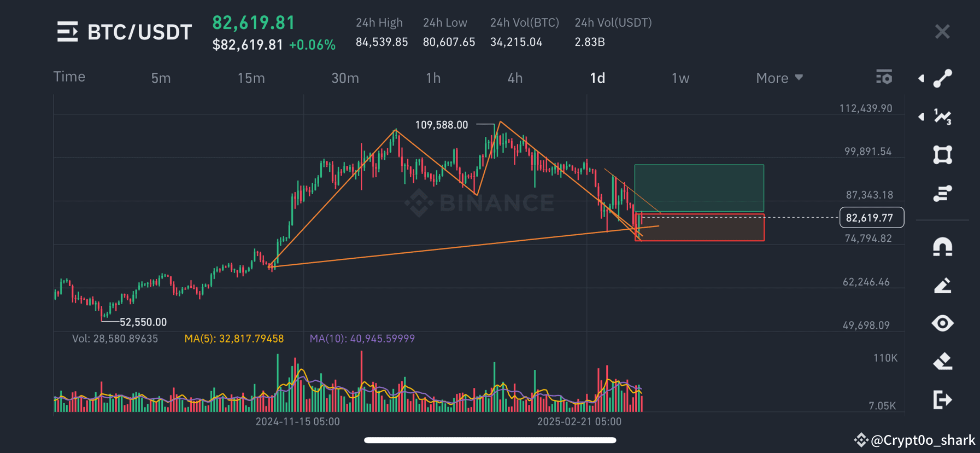Viewport: 980px width, 453px height.
Task: Click the 24h Vol(USDT) value 2.83B
Action: coord(590,42)
